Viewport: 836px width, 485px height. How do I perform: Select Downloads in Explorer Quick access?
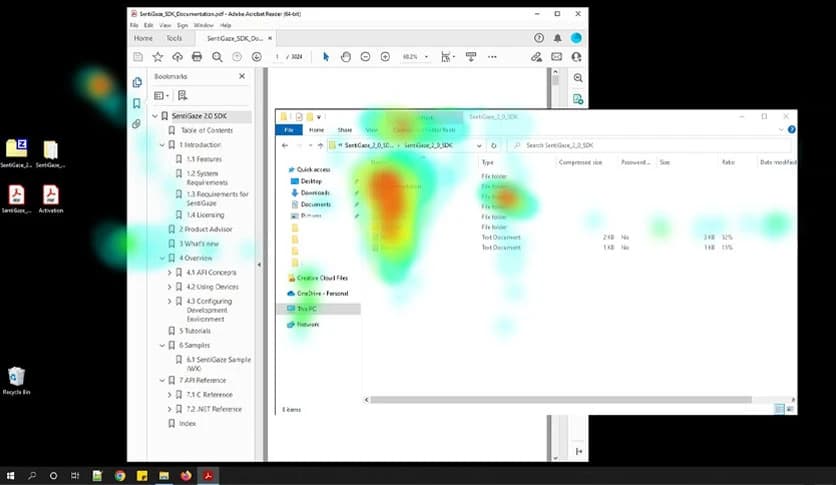315,193
